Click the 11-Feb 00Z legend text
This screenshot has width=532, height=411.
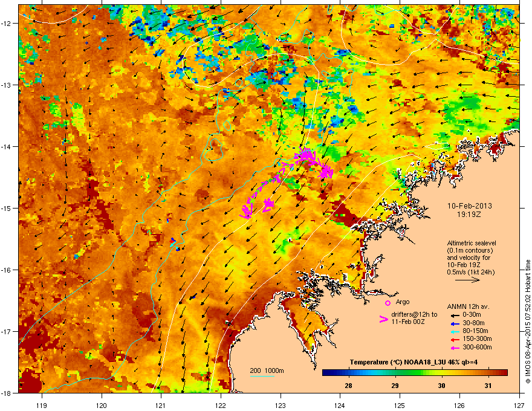click(x=408, y=322)
